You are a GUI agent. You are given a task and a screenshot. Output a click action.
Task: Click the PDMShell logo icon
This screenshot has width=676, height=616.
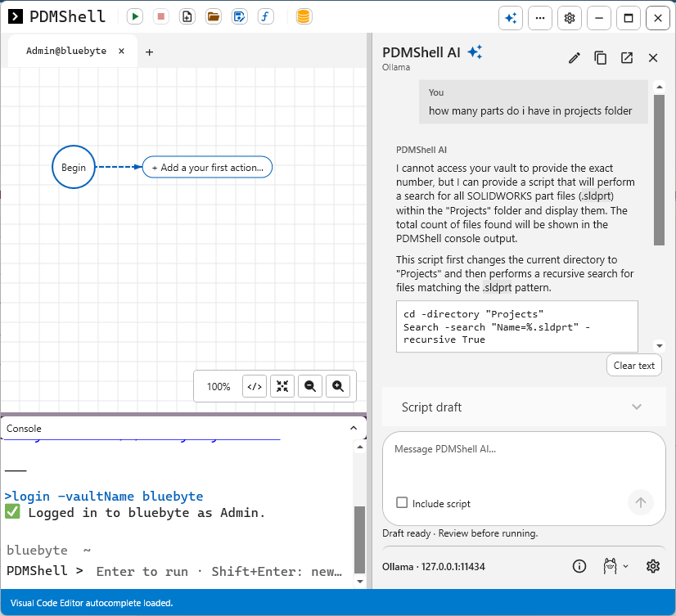(16, 17)
